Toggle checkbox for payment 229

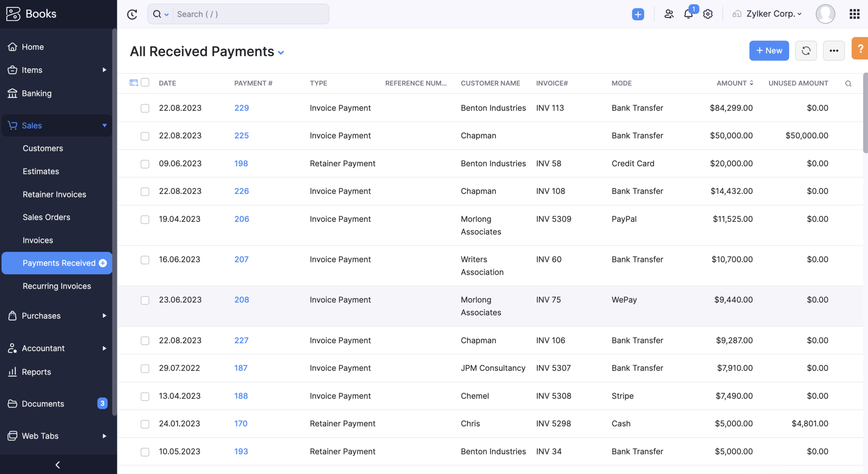(x=145, y=108)
